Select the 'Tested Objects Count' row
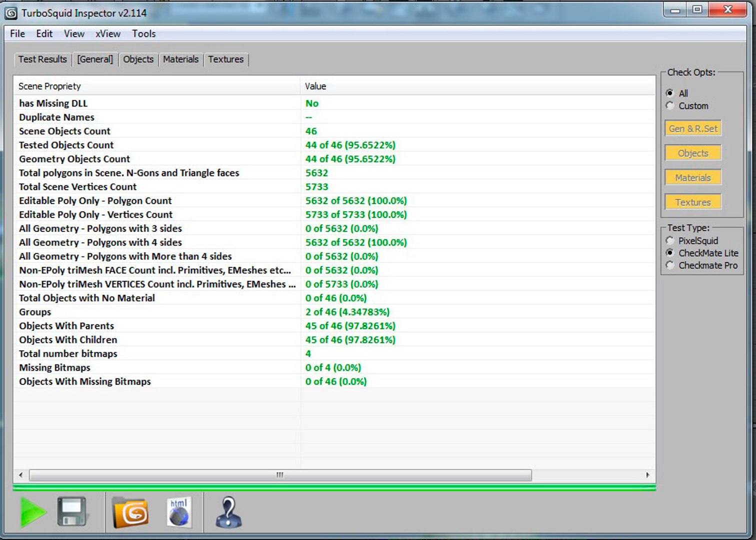756x540 pixels. [334, 145]
